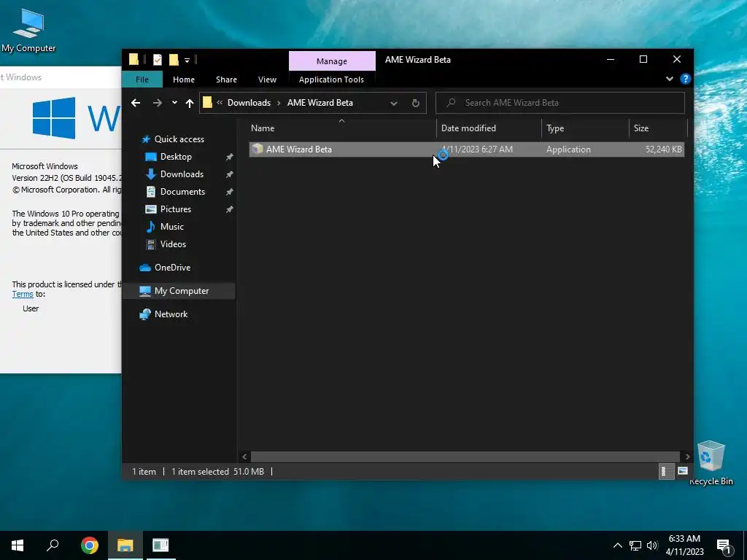This screenshot has width=747, height=560.
Task: Open network status tray icon
Action: [x=635, y=545]
